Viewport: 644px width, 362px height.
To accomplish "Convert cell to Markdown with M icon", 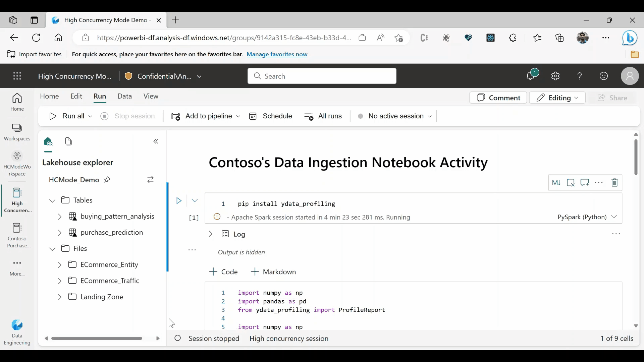I will pyautogui.click(x=556, y=183).
